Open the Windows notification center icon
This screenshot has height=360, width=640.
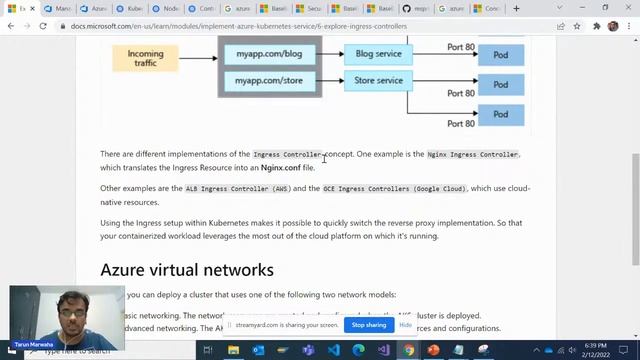pos(623,350)
